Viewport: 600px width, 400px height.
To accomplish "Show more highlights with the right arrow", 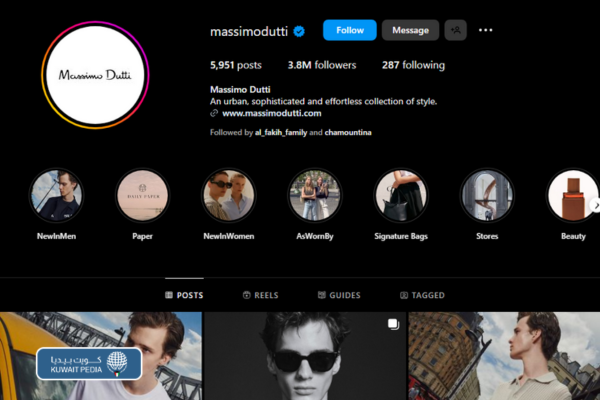I will pyautogui.click(x=595, y=205).
